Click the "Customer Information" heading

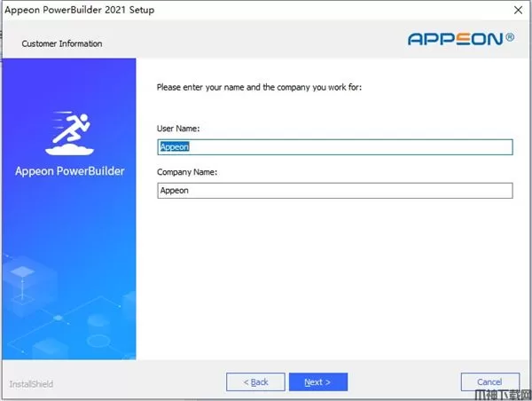62,43
